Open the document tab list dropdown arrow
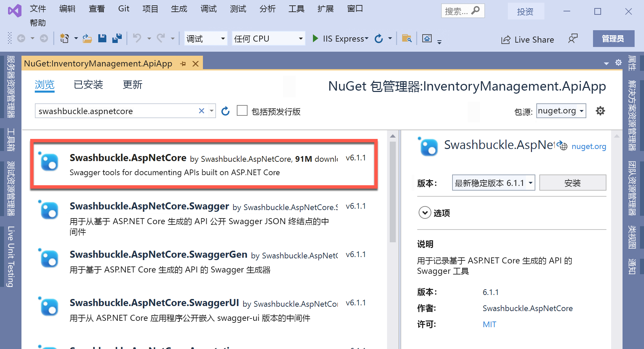 [606, 63]
